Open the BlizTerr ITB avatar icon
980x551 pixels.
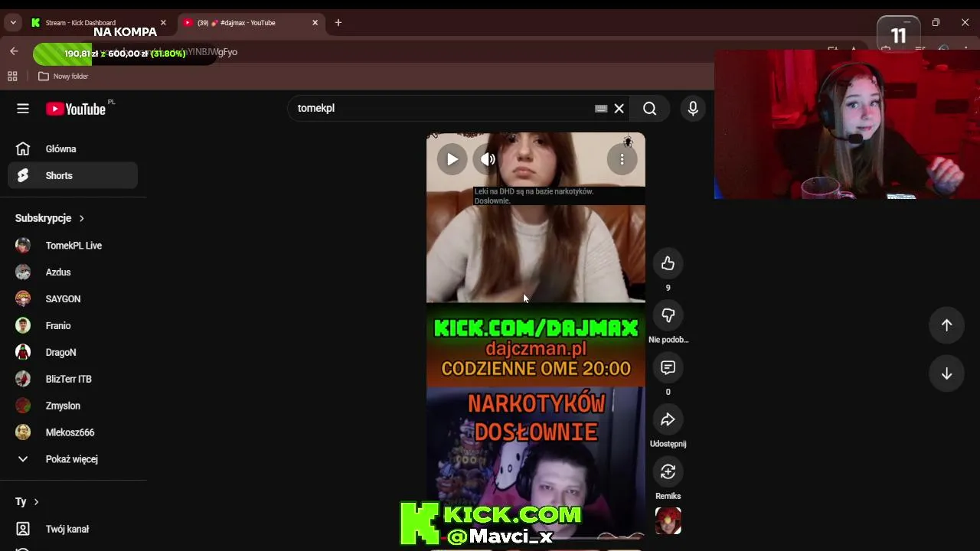pyautogui.click(x=23, y=380)
